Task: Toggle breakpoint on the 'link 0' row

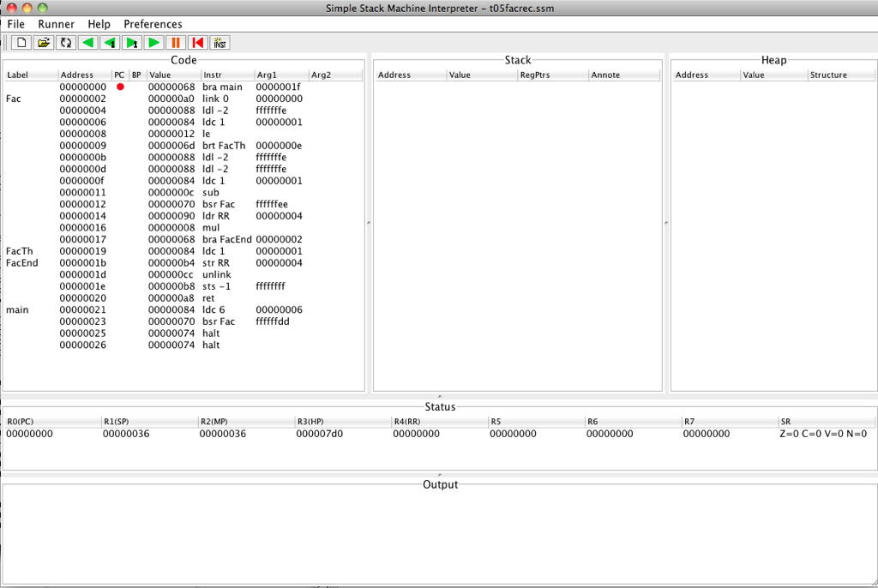Action: point(136,99)
